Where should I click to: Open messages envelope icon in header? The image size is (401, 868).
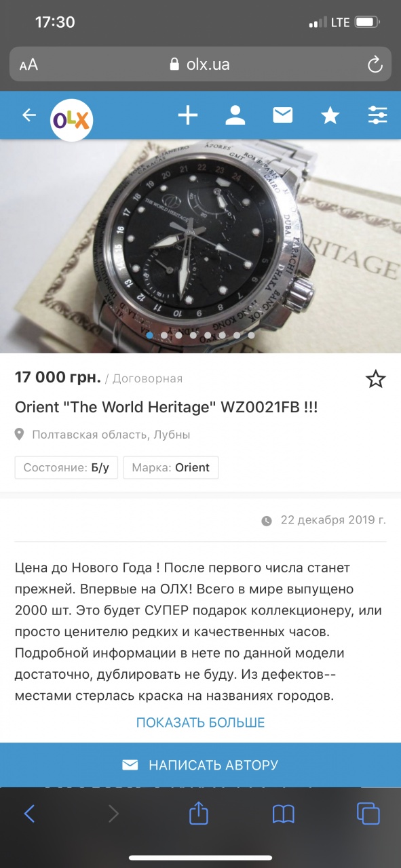[282, 115]
